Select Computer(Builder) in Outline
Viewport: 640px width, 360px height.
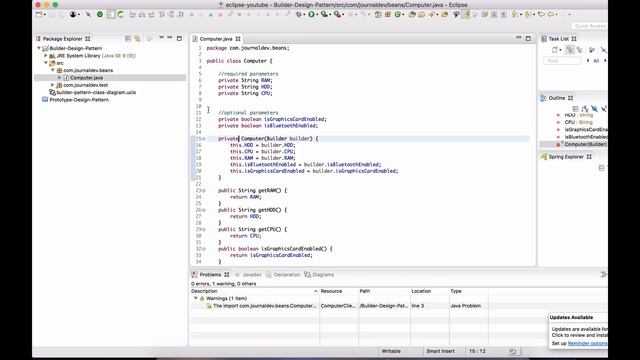[x=586, y=144]
